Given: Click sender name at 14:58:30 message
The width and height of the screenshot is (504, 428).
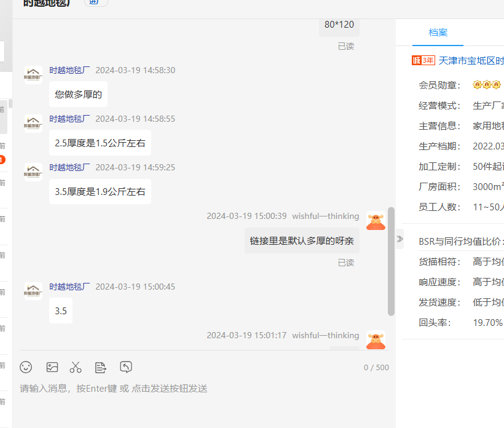Looking at the screenshot, I should click(x=69, y=70).
